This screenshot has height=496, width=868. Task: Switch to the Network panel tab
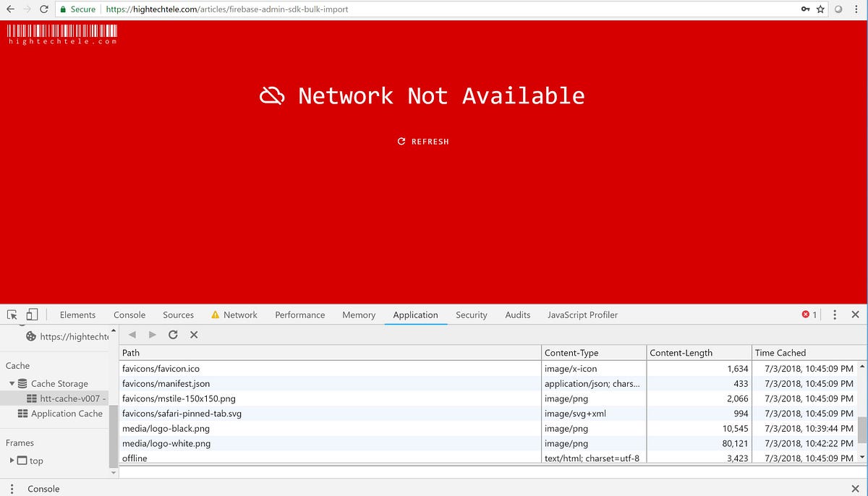point(239,315)
